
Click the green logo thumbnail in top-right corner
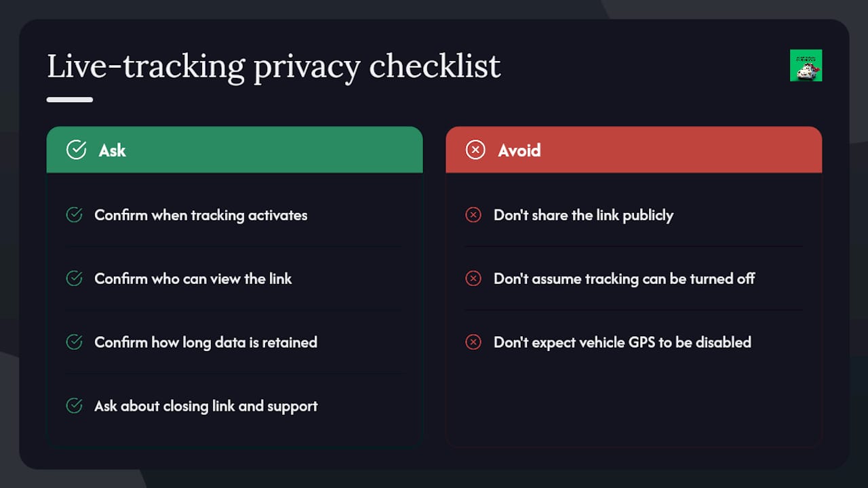coord(806,65)
